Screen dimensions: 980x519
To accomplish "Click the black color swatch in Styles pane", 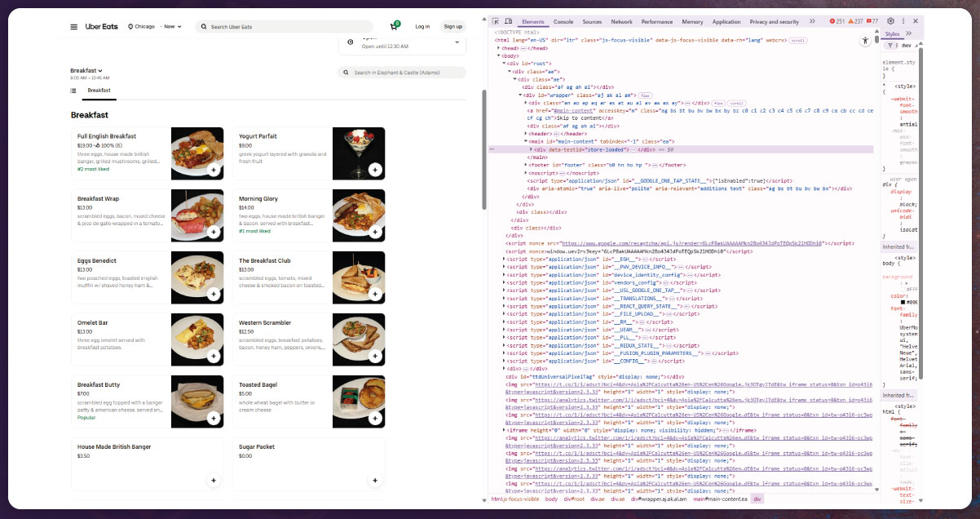I will (903, 302).
